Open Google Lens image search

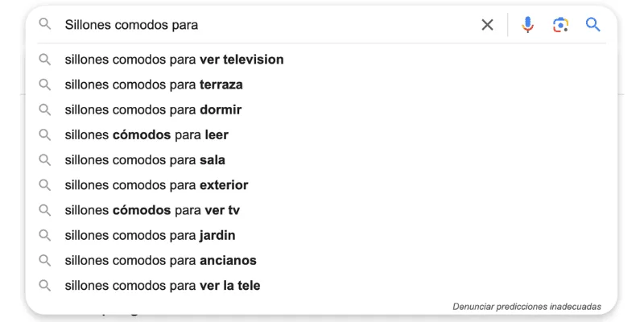(560, 25)
